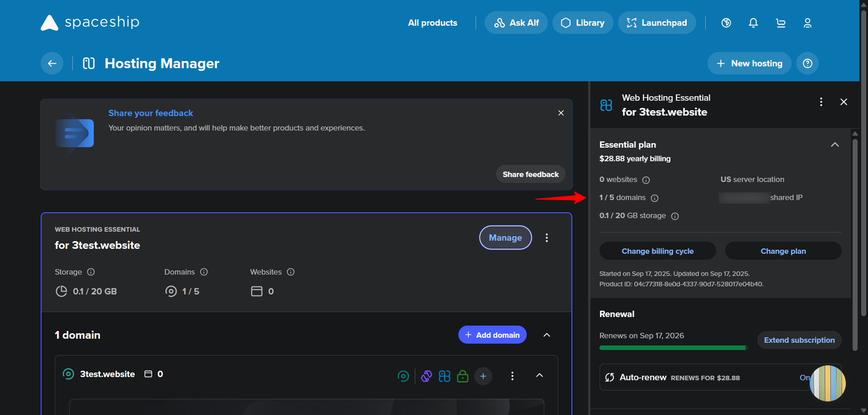Open the three-dot menu in the side panel
Image resolution: width=868 pixels, height=415 pixels.
tap(821, 102)
